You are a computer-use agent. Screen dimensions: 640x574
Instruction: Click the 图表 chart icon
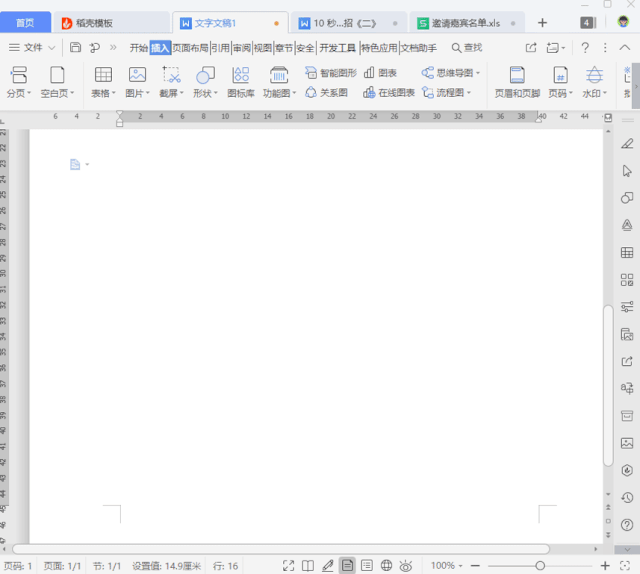click(x=380, y=73)
